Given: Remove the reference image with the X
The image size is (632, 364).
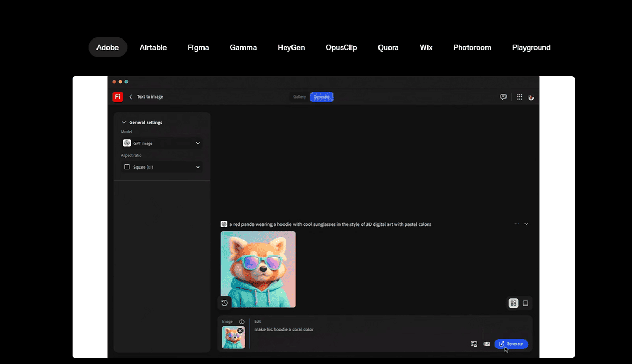Looking at the screenshot, I should pyautogui.click(x=240, y=331).
